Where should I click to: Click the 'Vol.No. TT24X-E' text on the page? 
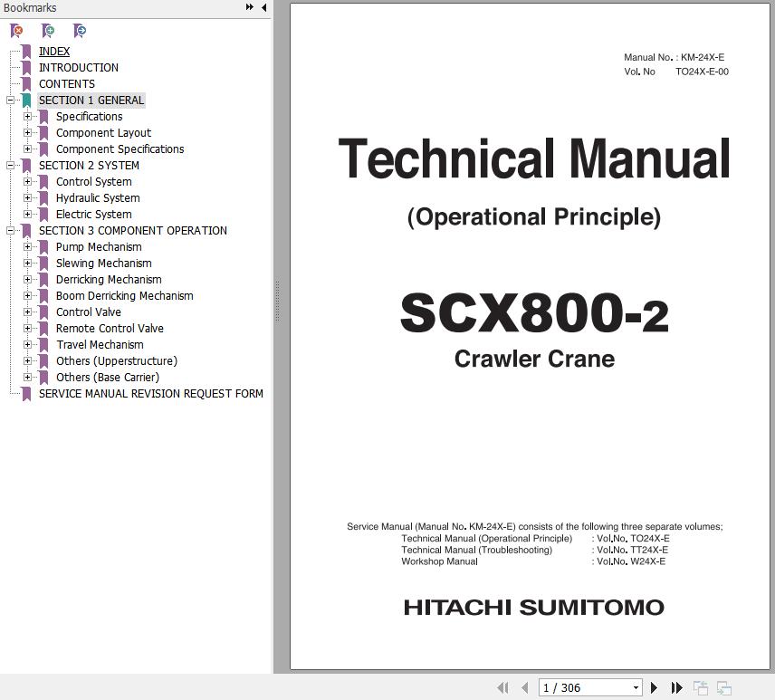pos(633,550)
